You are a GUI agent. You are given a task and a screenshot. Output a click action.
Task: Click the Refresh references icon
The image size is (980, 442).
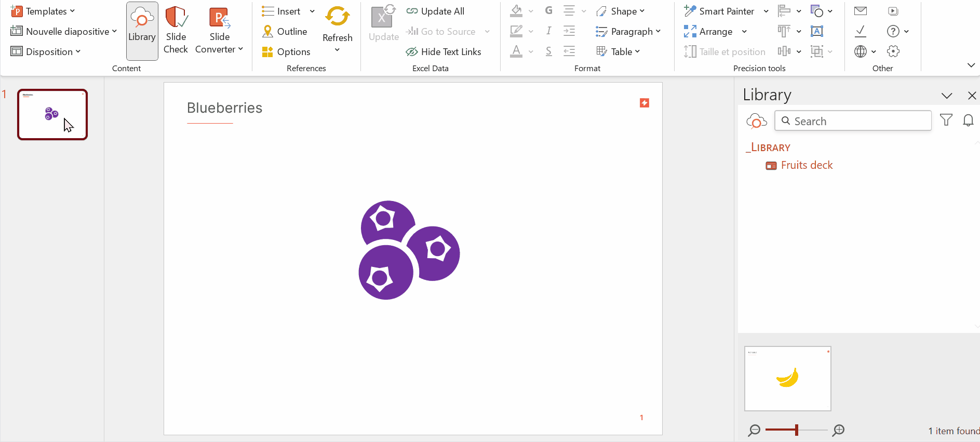point(337,17)
